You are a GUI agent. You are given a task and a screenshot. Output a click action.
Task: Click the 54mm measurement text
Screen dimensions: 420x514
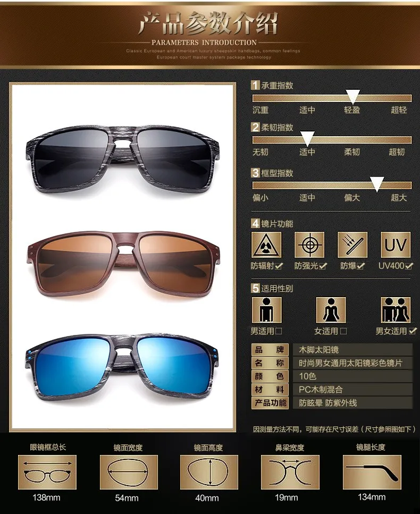[x=127, y=498]
